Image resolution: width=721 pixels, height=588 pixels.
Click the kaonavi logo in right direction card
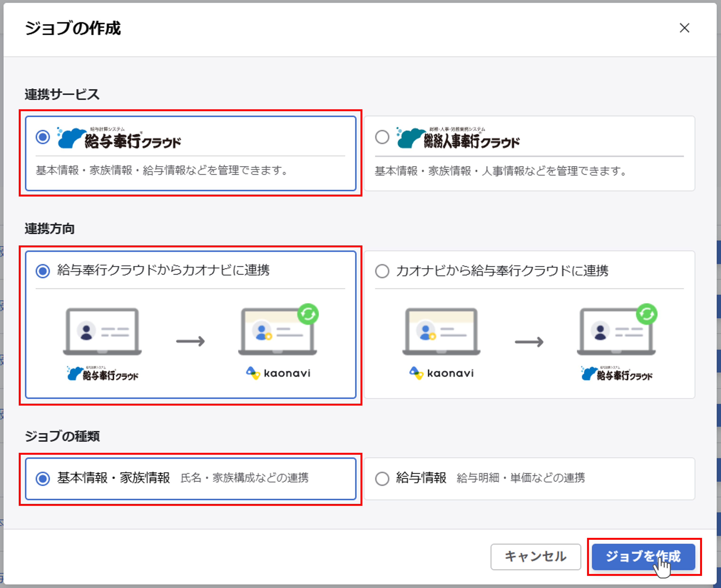coord(441,373)
